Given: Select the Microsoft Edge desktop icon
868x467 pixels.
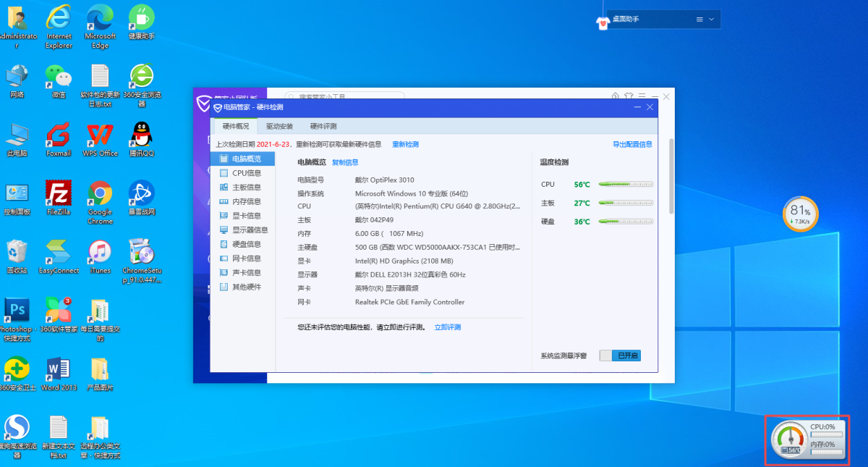Looking at the screenshot, I should click(100, 28).
